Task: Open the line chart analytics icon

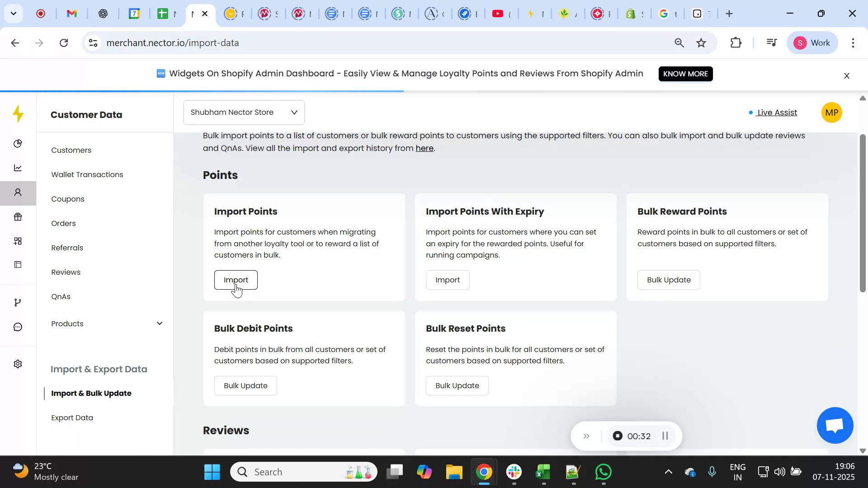Action: point(18,168)
